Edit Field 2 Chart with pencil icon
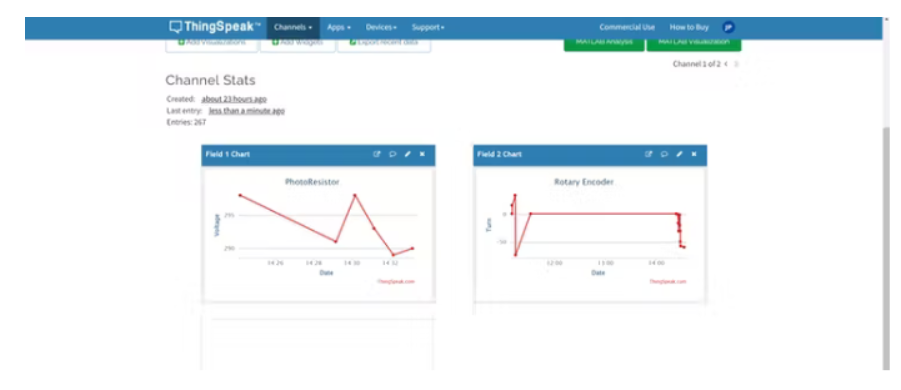This screenshot has width=901, height=390. (x=679, y=154)
